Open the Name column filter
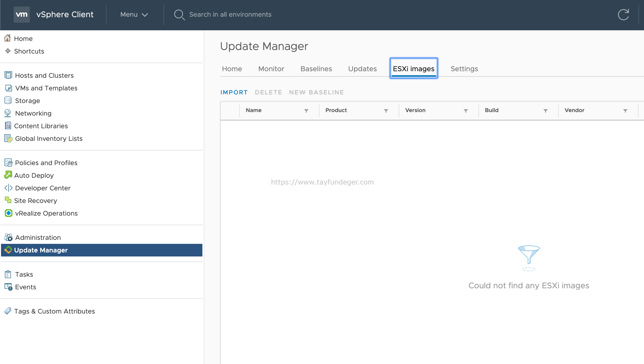This screenshot has height=364, width=644. 306,111
